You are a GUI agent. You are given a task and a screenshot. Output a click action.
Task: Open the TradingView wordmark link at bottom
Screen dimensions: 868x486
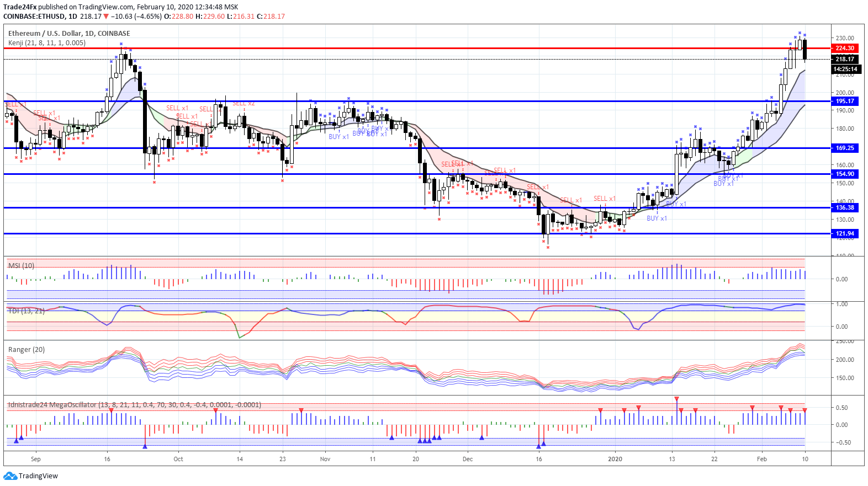click(38, 476)
